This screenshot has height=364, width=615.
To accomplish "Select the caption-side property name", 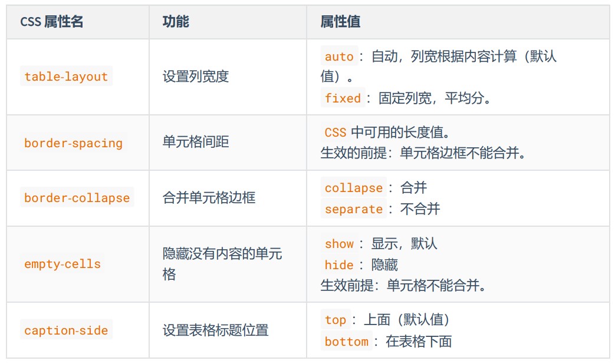I will pyautogui.click(x=66, y=330).
